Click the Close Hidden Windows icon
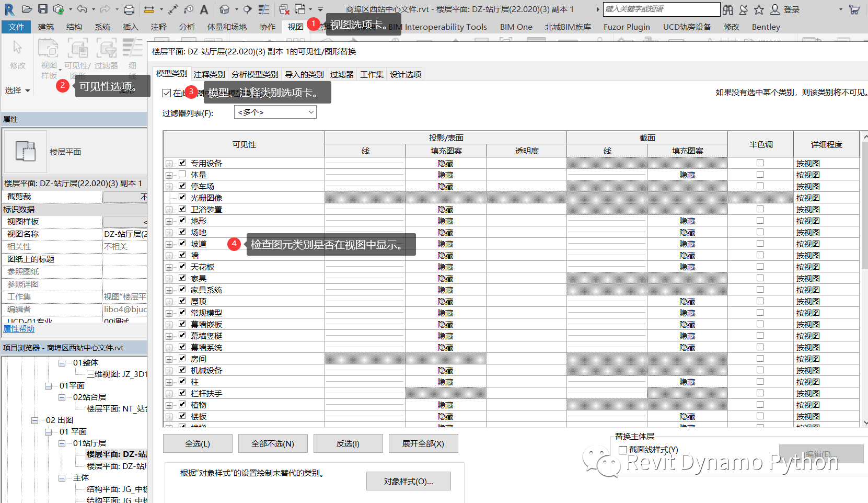 pyautogui.click(x=284, y=9)
